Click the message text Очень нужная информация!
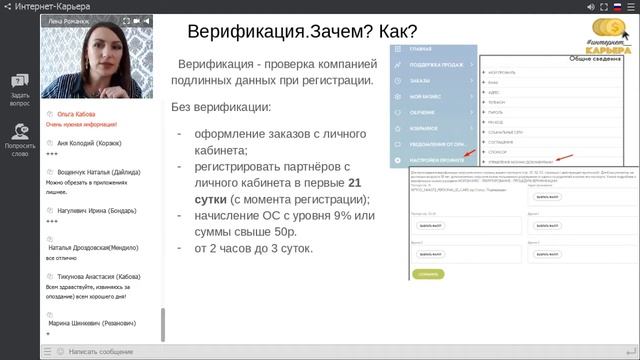 tap(81, 124)
